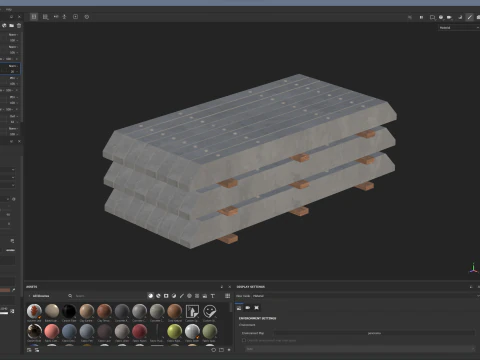Click the trash icon in layers panel

tap(19, 25)
